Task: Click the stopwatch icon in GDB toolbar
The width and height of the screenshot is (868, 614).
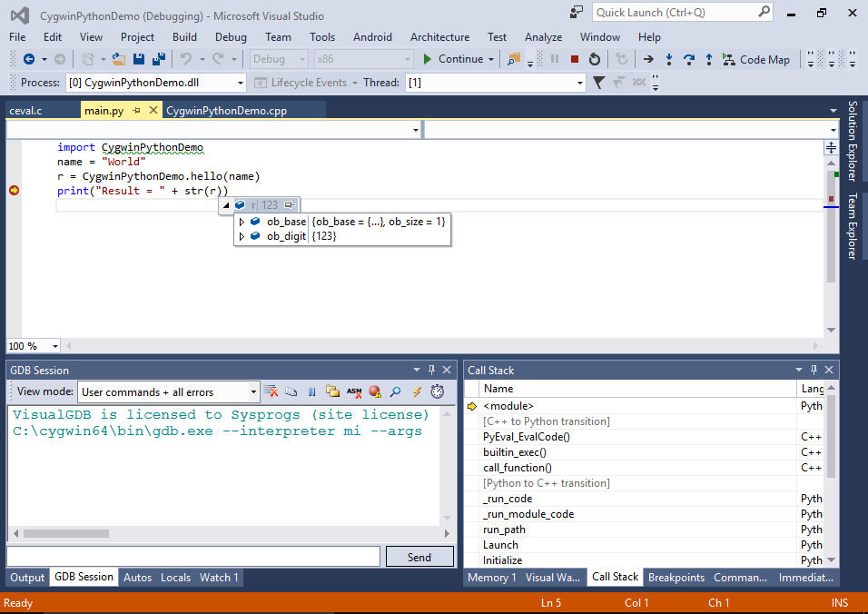Action: point(438,392)
